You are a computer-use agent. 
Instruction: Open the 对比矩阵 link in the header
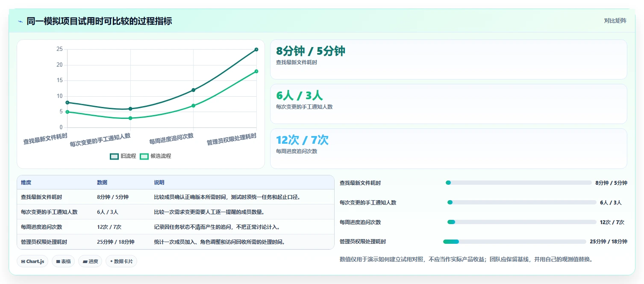pos(615,21)
